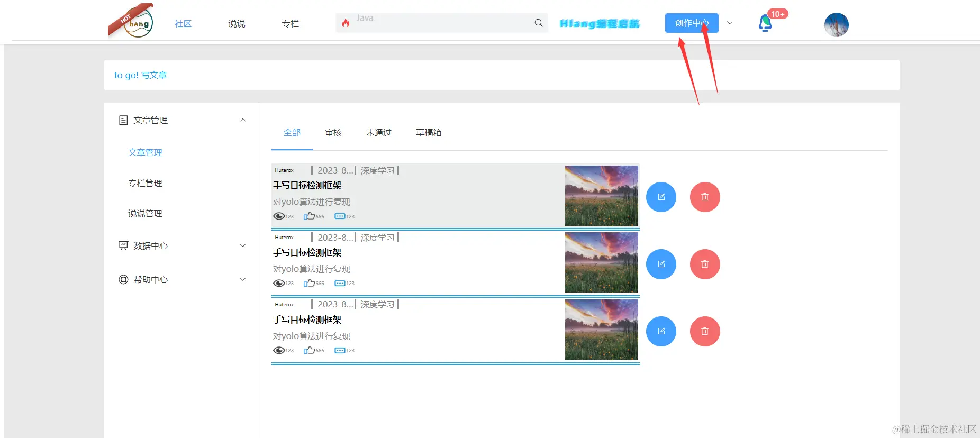Edit the third article with blue button
980x438 pixels.
pyautogui.click(x=661, y=331)
